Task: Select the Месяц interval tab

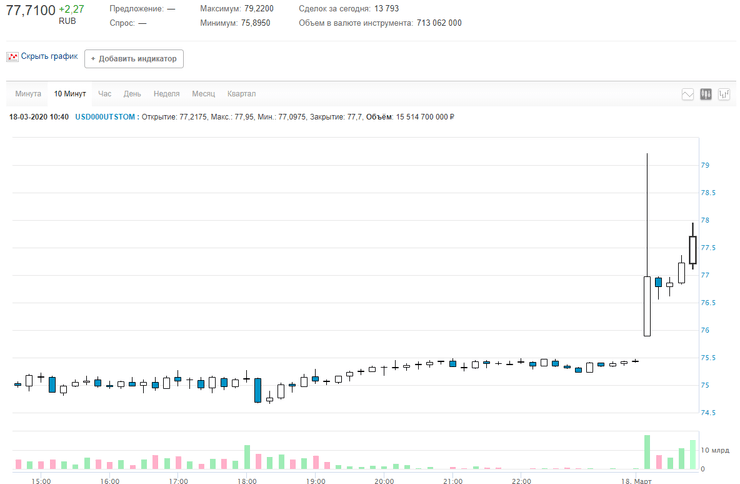Action: pyautogui.click(x=203, y=94)
